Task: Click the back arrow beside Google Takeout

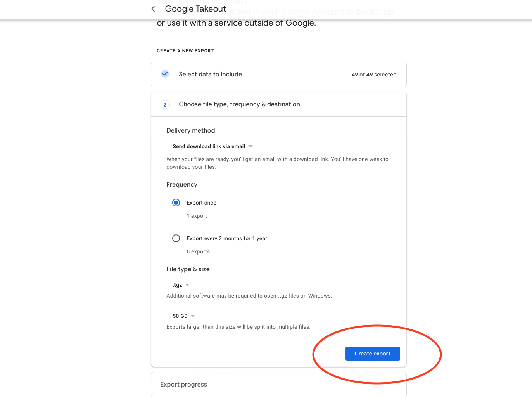Action: click(154, 9)
